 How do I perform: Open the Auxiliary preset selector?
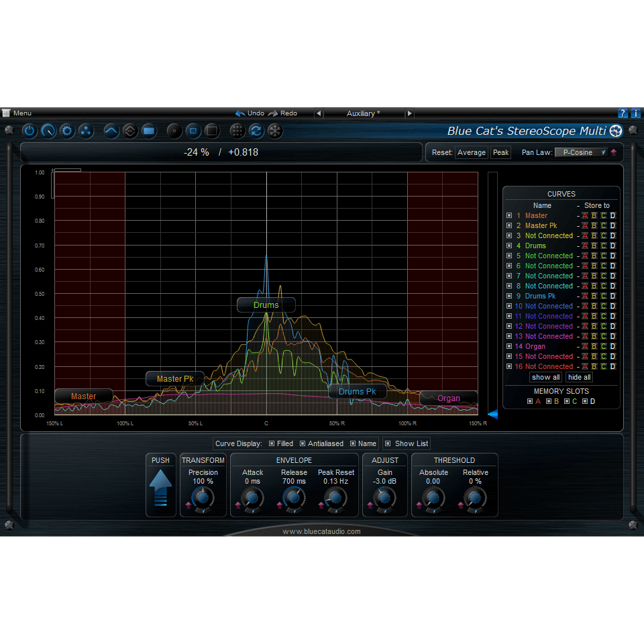click(363, 113)
